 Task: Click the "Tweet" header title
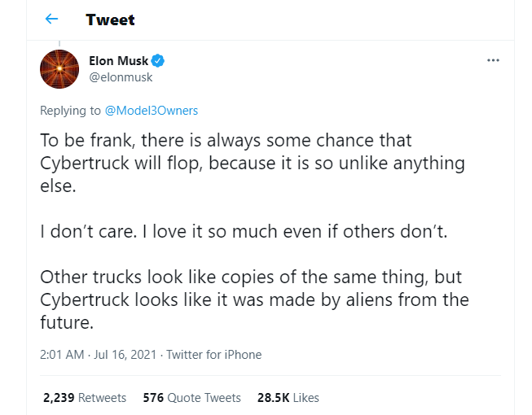tap(110, 19)
